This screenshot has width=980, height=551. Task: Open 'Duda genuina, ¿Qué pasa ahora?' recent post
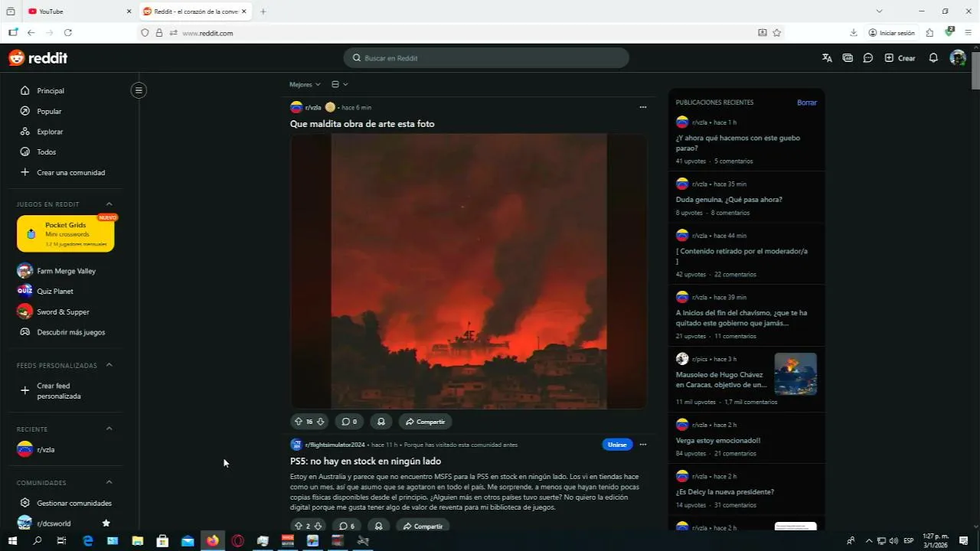point(729,200)
